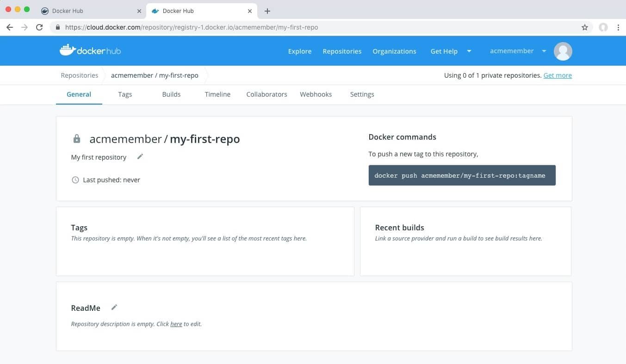Click the clock icon next to Last pushed
The height and width of the screenshot is (364, 626).
[x=75, y=180]
